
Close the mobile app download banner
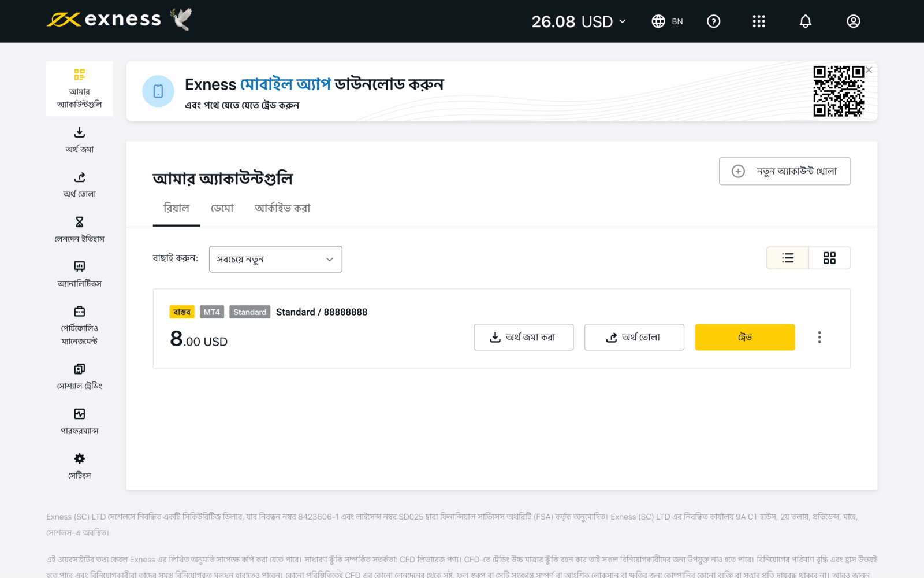pyautogui.click(x=869, y=70)
